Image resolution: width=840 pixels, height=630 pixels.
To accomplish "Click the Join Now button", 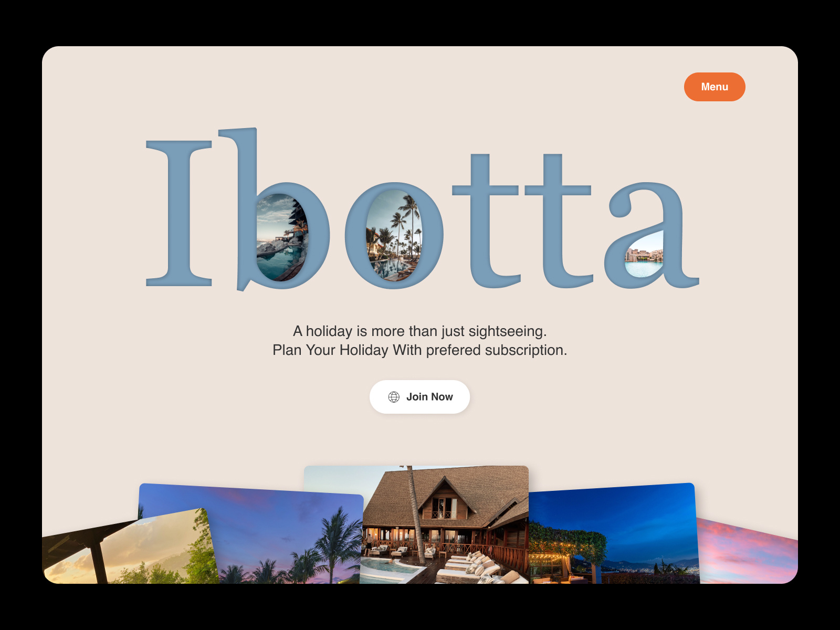I will (x=419, y=397).
